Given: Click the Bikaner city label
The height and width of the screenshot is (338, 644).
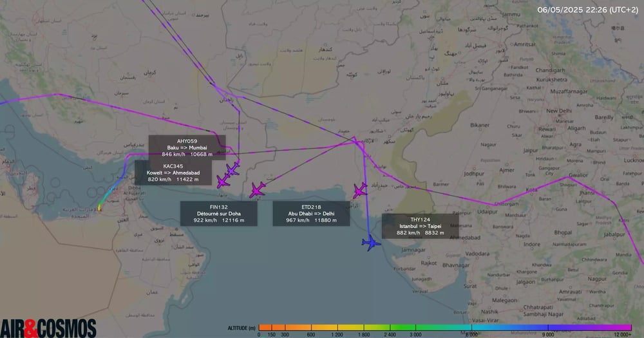Looking at the screenshot, I should pos(480,125).
